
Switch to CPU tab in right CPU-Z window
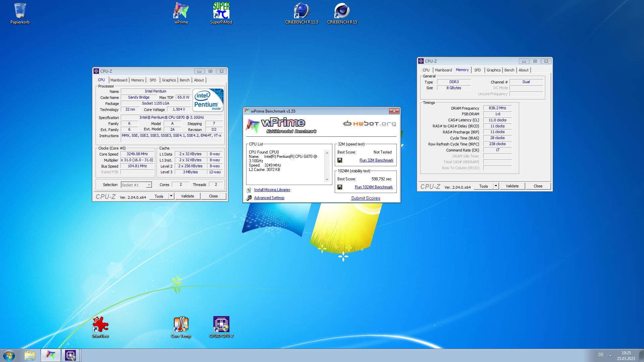click(426, 70)
